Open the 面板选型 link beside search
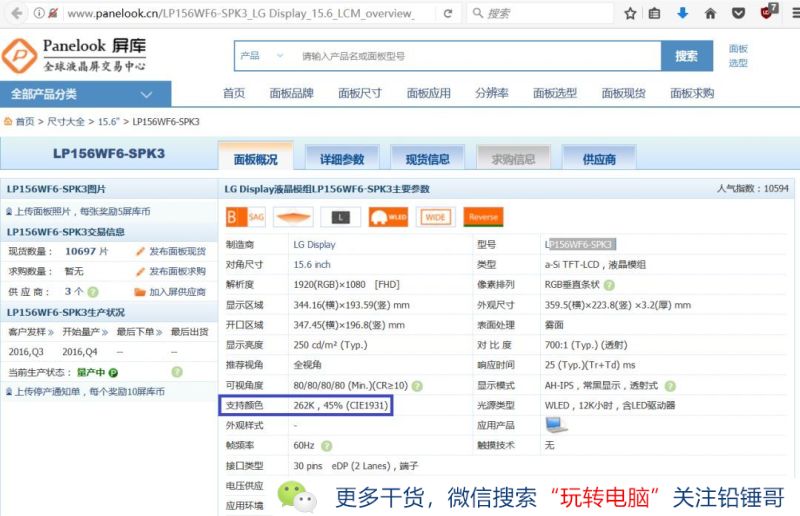 pos(738,56)
